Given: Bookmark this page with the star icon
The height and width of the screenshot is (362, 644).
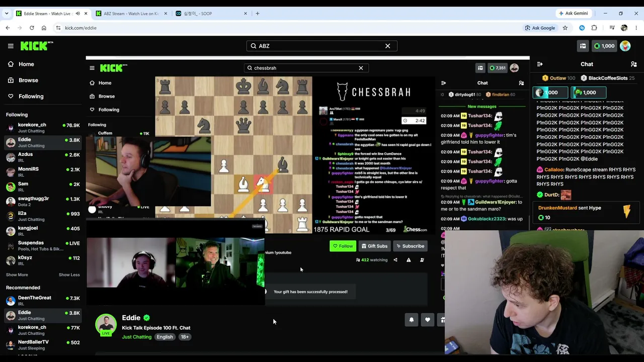Looking at the screenshot, I should pyautogui.click(x=565, y=28).
